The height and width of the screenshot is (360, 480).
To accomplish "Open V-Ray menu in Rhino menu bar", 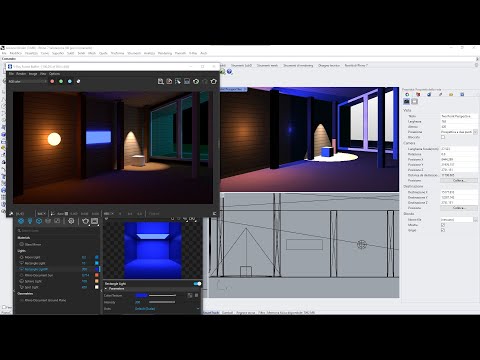I will [x=193, y=53].
